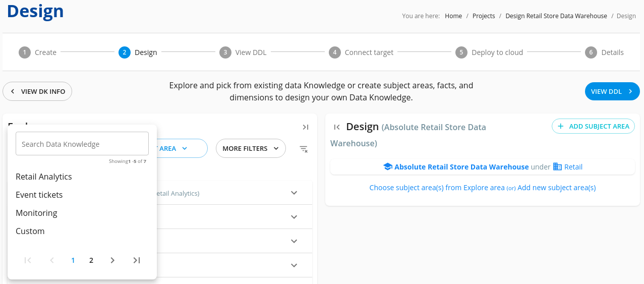Image resolution: width=644 pixels, height=284 pixels.
Task: Go to first page in dropdown pager
Action: click(28, 260)
